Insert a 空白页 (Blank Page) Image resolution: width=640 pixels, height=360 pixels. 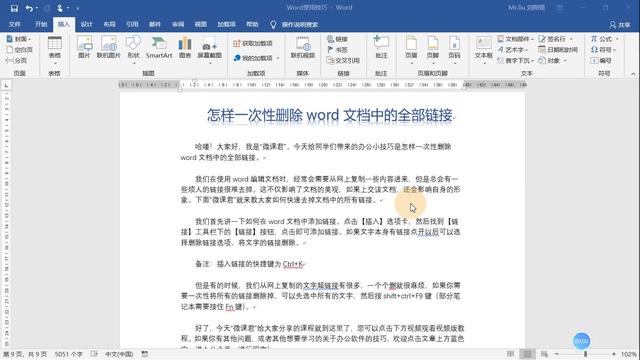19,49
